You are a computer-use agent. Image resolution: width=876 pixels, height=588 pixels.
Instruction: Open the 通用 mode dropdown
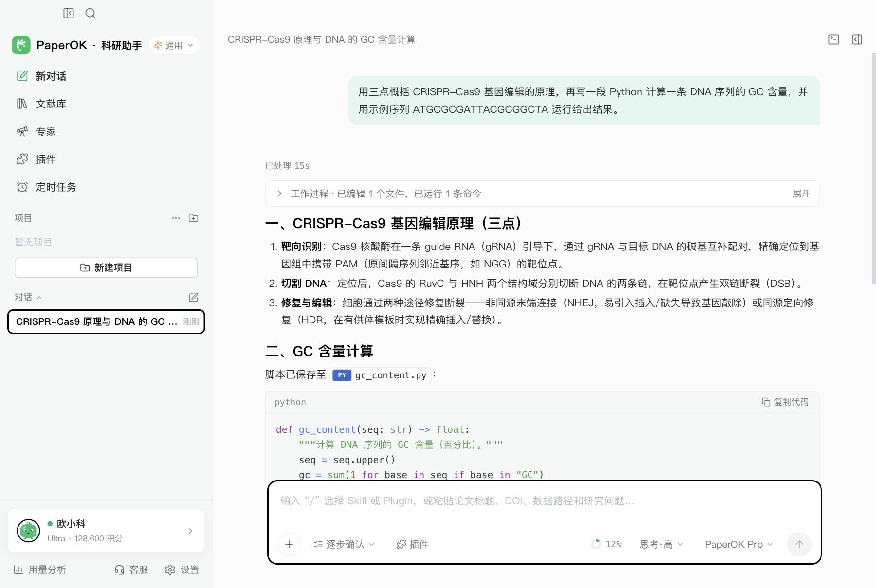click(x=174, y=45)
